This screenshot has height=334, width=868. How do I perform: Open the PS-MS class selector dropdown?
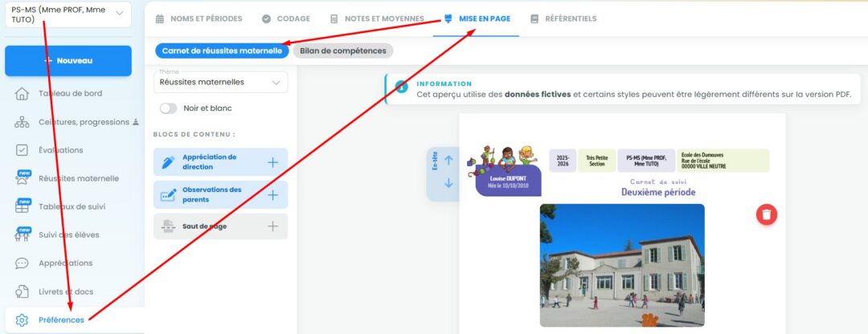point(67,14)
